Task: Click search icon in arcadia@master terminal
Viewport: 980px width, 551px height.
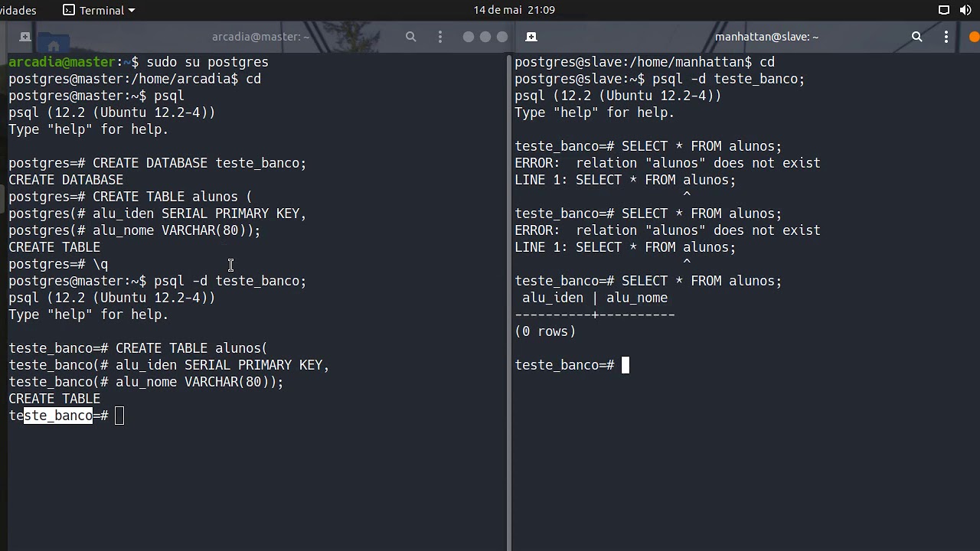Action: (411, 37)
